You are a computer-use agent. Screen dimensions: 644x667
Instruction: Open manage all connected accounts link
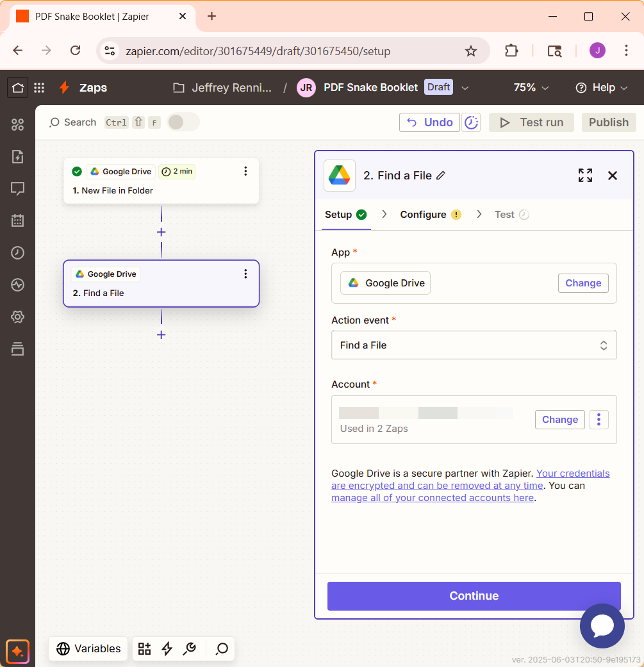[433, 498]
